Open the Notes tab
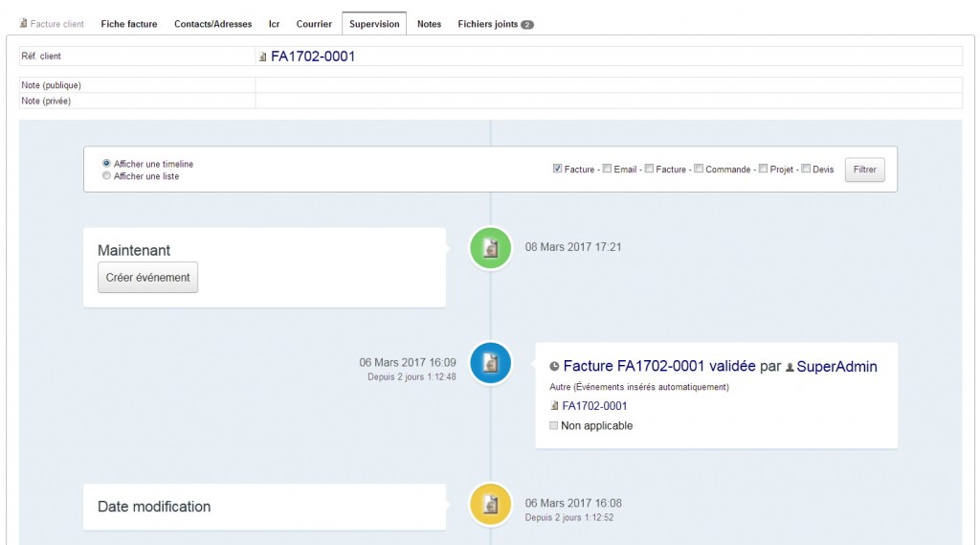This screenshot has height=545, width=980. point(430,24)
